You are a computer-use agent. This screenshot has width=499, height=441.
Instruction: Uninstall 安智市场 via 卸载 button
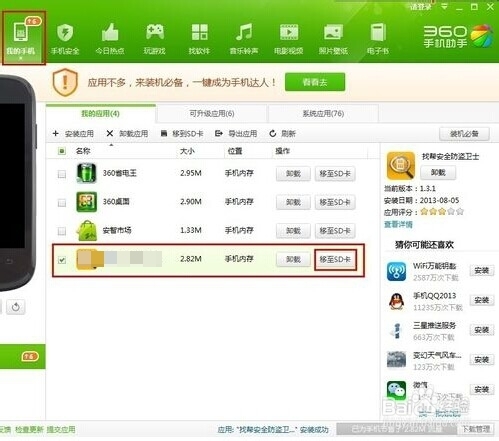(293, 231)
